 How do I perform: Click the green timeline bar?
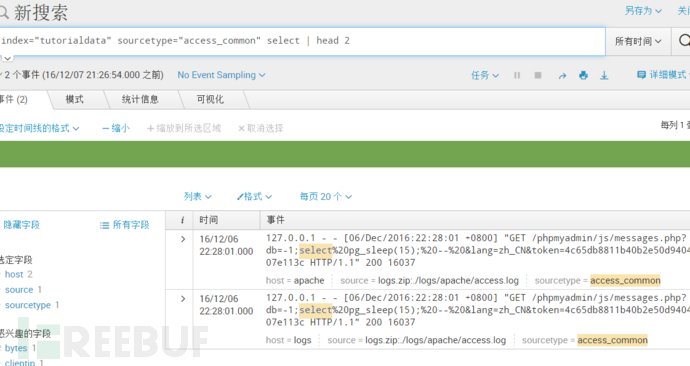pos(345,154)
